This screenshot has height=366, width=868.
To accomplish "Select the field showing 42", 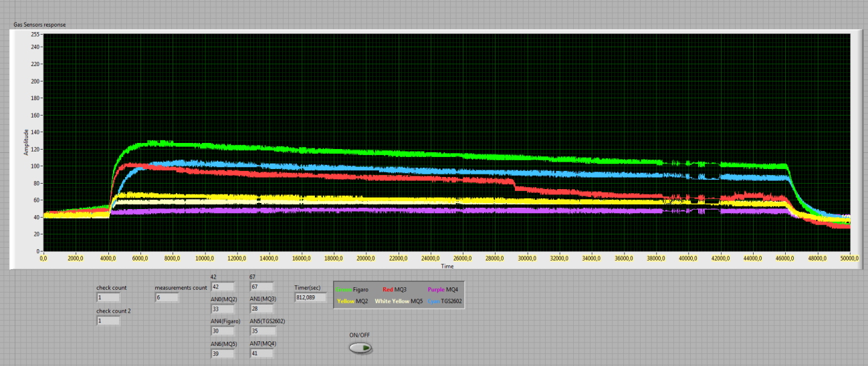I will click(x=222, y=287).
